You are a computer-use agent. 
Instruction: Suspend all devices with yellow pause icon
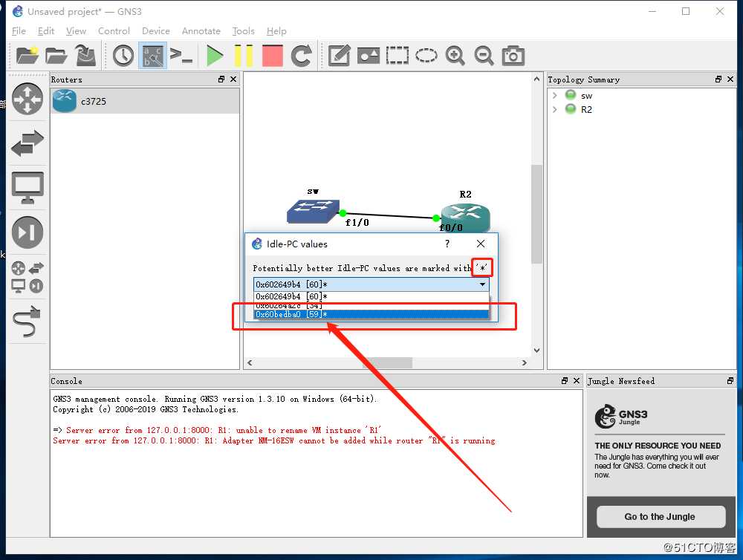pos(244,56)
